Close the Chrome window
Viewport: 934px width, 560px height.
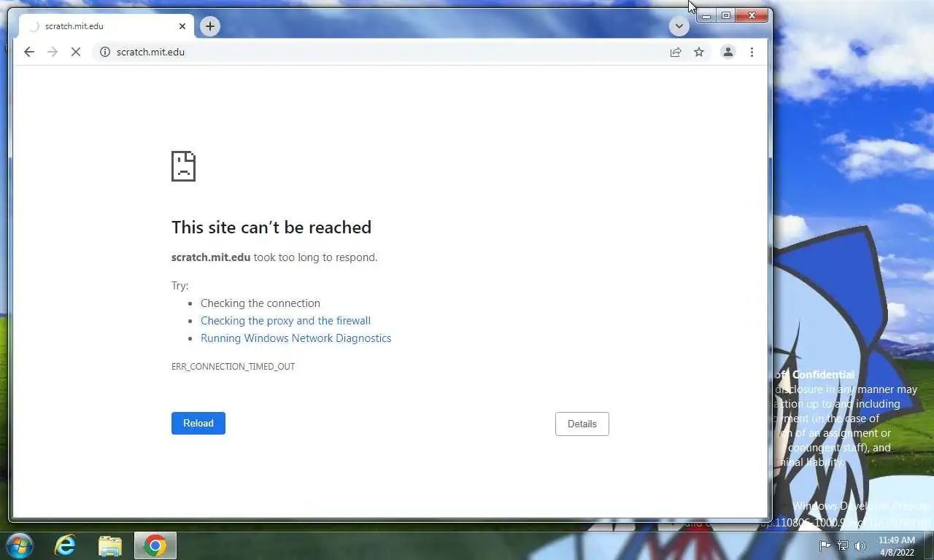[752, 15]
